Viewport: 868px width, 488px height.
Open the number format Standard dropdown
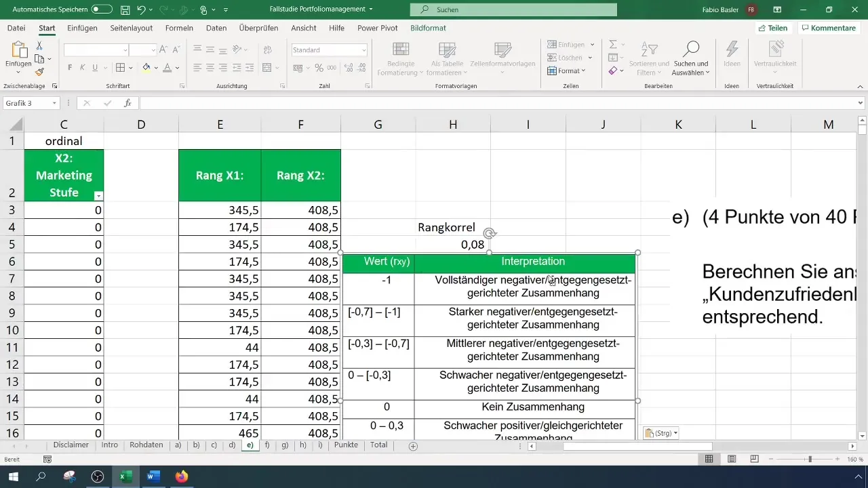[x=363, y=50]
